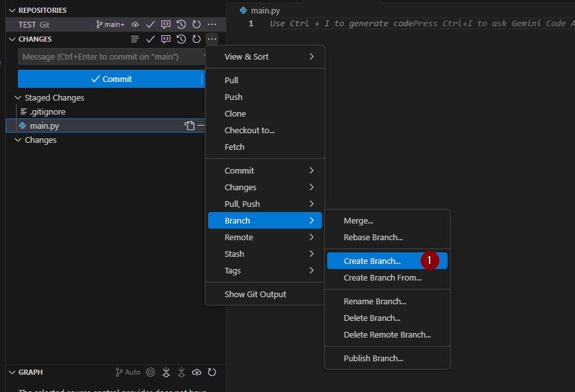Collapse the Changes group under staged files
Screen dimensions: 575x392
click(x=17, y=140)
